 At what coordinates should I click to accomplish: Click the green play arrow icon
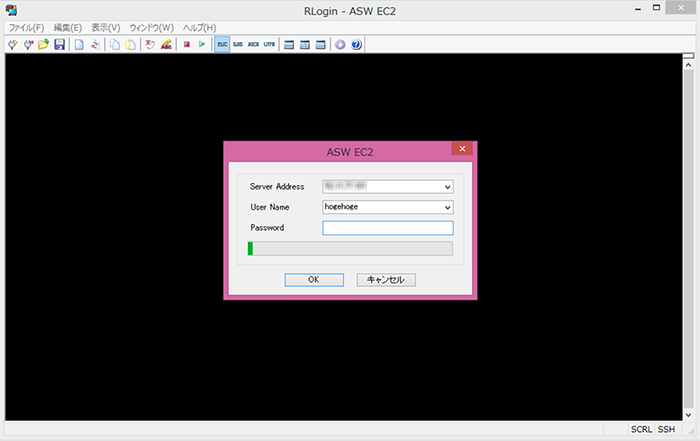coord(202,45)
